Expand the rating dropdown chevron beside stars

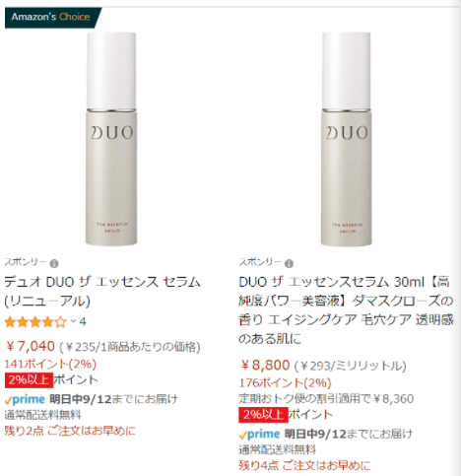[73, 321]
